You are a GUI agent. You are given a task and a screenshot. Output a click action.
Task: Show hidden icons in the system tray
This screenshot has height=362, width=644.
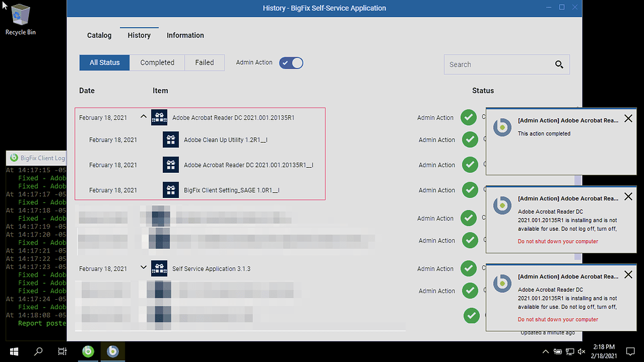(x=545, y=351)
